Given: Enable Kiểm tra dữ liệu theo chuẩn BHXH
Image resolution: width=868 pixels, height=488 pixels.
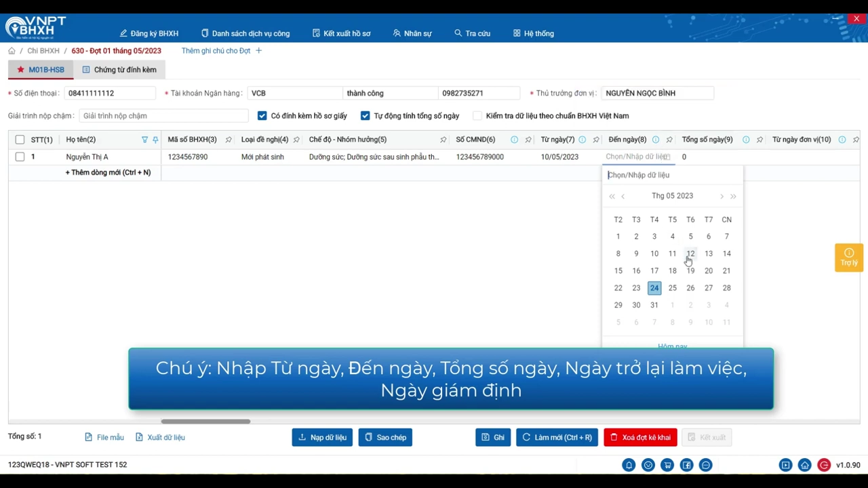Looking at the screenshot, I should point(477,116).
